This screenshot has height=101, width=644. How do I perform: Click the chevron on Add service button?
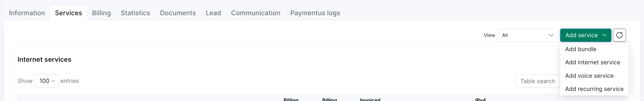[604, 35]
